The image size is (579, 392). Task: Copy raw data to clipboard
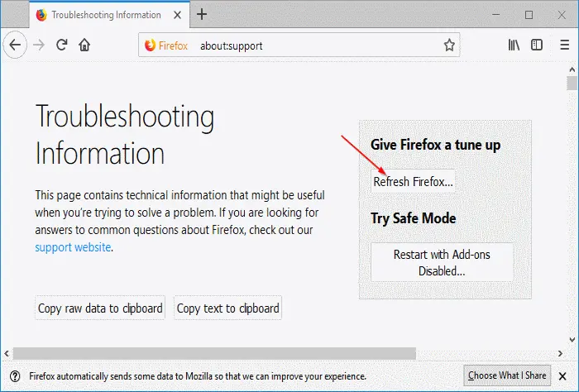click(100, 308)
